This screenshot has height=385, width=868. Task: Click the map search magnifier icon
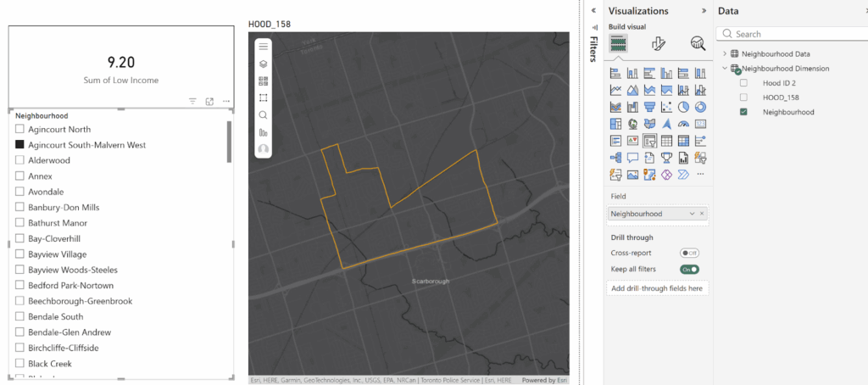[x=263, y=115]
